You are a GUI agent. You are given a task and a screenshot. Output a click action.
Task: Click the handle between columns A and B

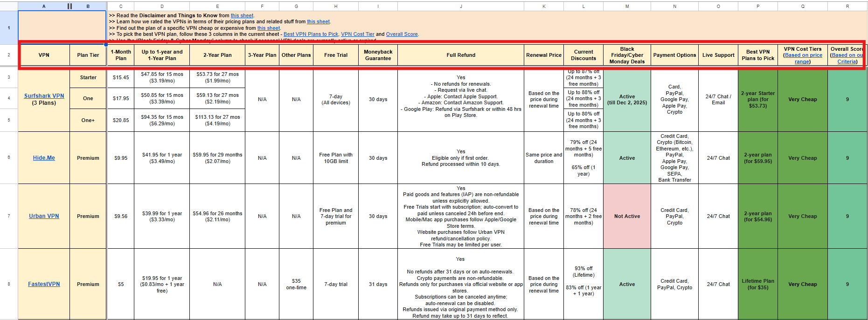[x=69, y=6]
